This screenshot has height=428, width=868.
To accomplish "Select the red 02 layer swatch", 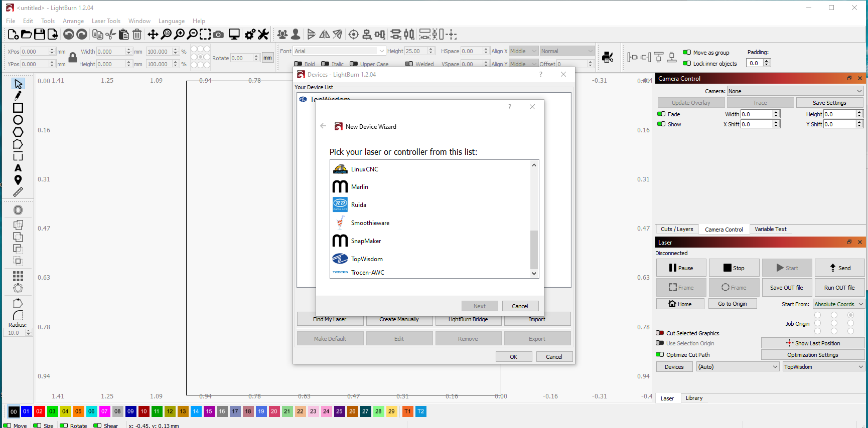I will [39, 411].
